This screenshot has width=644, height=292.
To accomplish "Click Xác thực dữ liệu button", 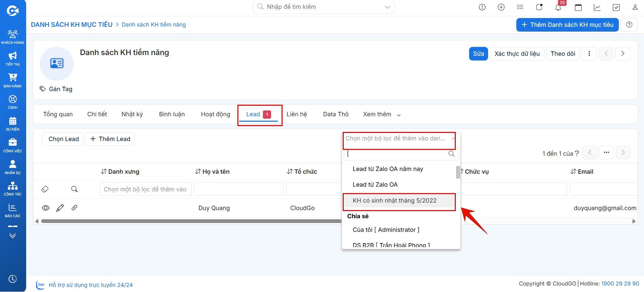I will tap(517, 54).
